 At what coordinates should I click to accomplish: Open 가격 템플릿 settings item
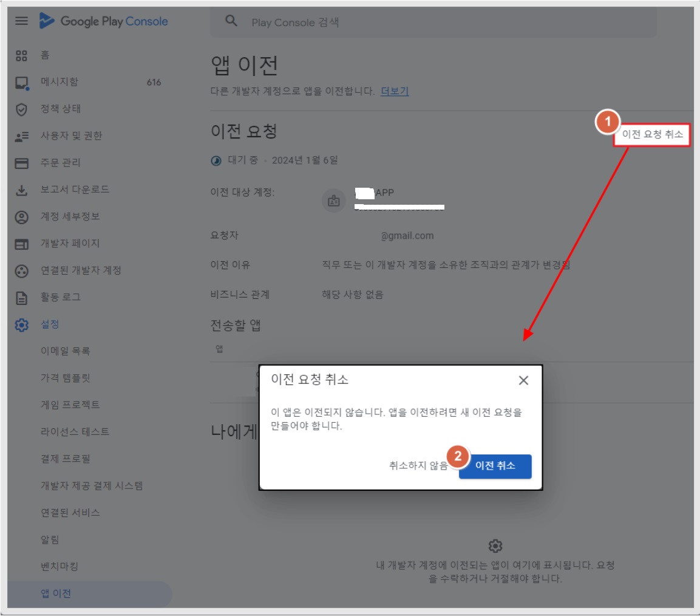(x=65, y=378)
